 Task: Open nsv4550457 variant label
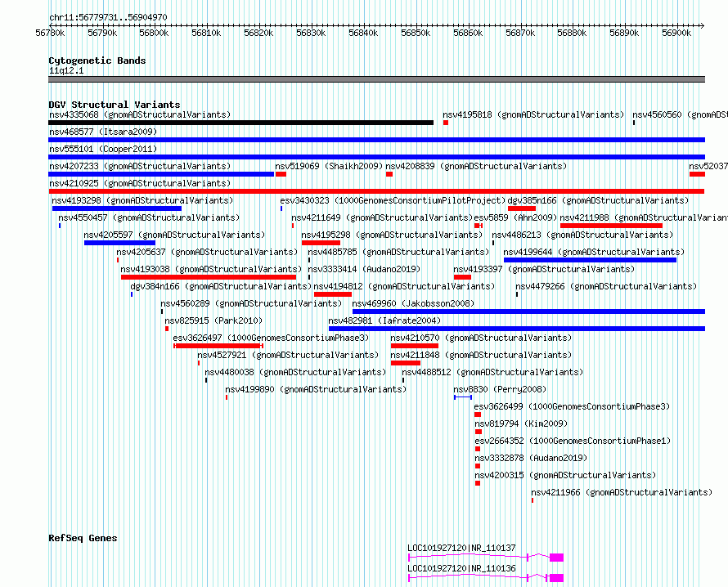click(x=149, y=217)
